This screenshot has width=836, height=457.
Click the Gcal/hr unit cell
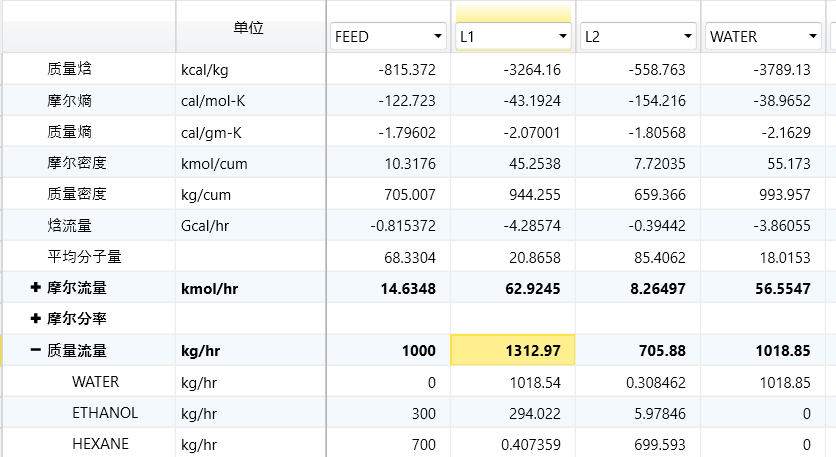point(211,226)
